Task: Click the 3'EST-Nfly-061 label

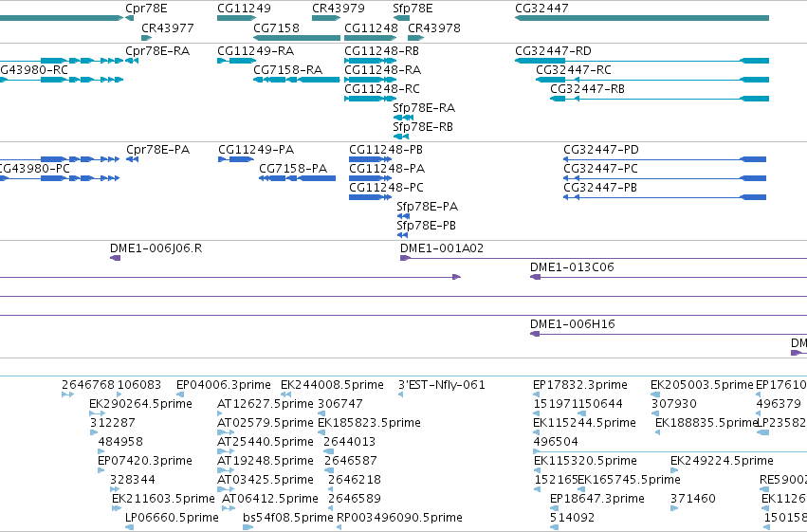Action: pyautogui.click(x=442, y=385)
